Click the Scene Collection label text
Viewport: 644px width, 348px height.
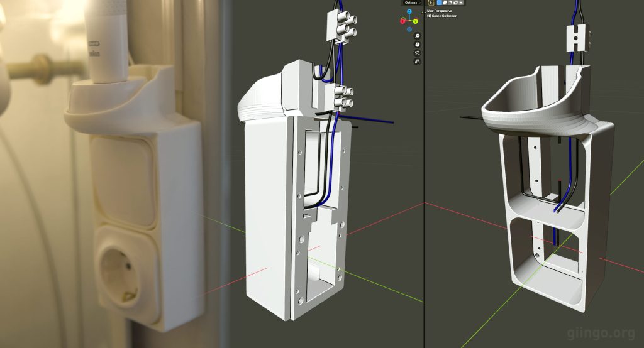click(x=442, y=16)
